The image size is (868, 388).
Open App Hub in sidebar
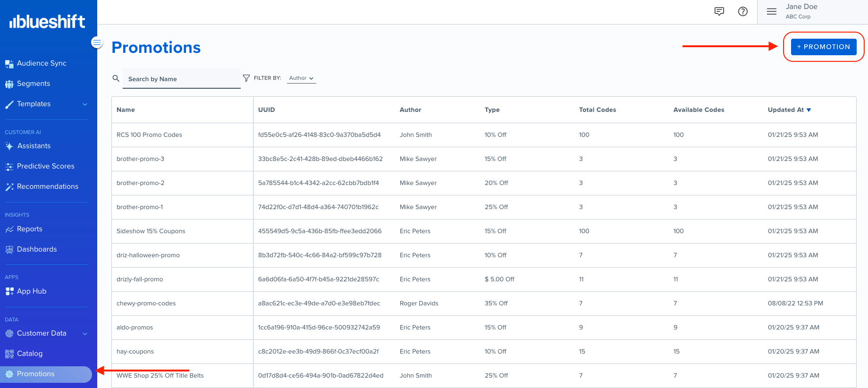click(x=32, y=291)
